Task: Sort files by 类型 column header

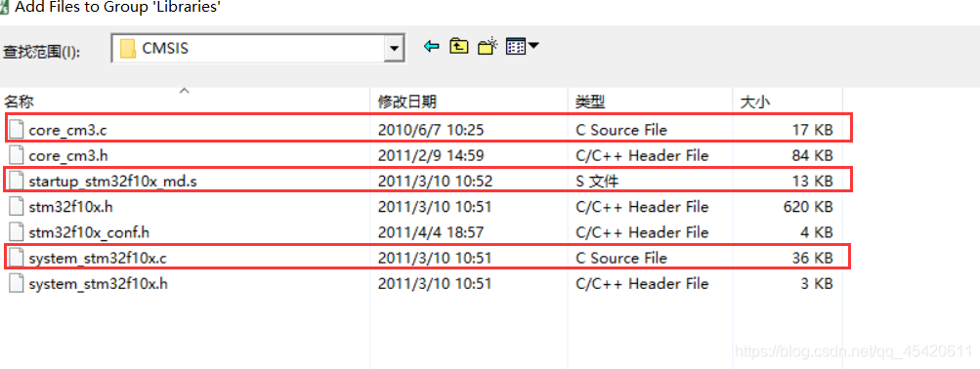Action: [x=590, y=102]
